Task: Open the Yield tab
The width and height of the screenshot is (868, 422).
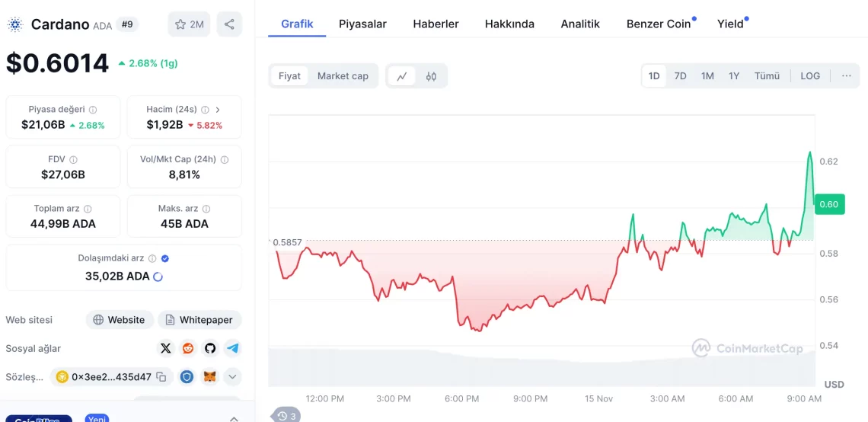Action: (731, 24)
